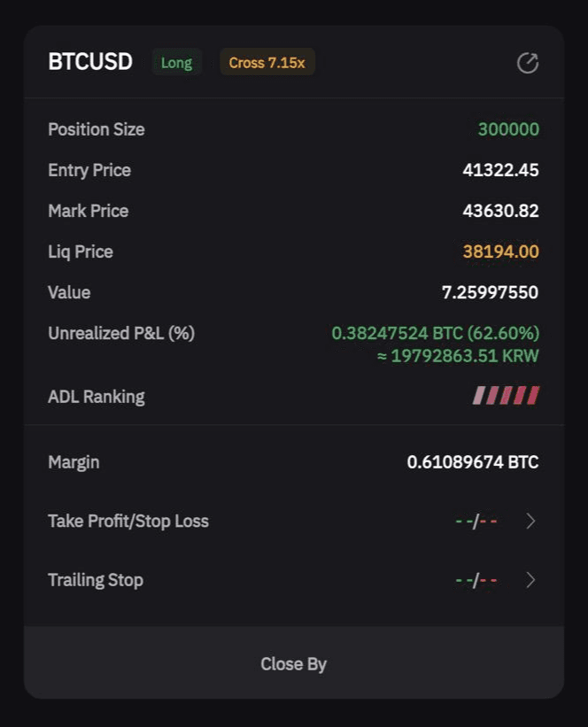Screen dimensions: 588x727
Task: Select the Trailing Stop row label
Action: click(x=96, y=580)
